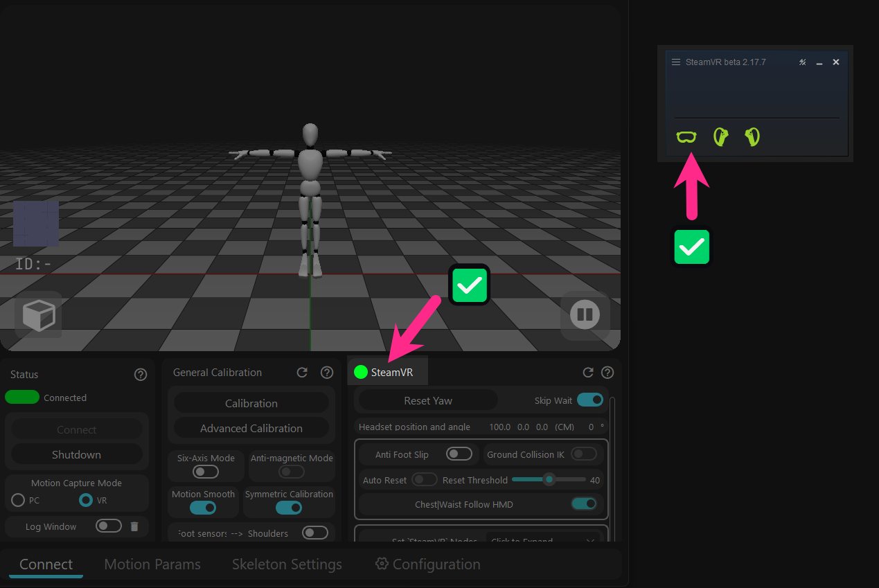
Task: Enable the Auto Reset switch
Action: [x=425, y=479]
